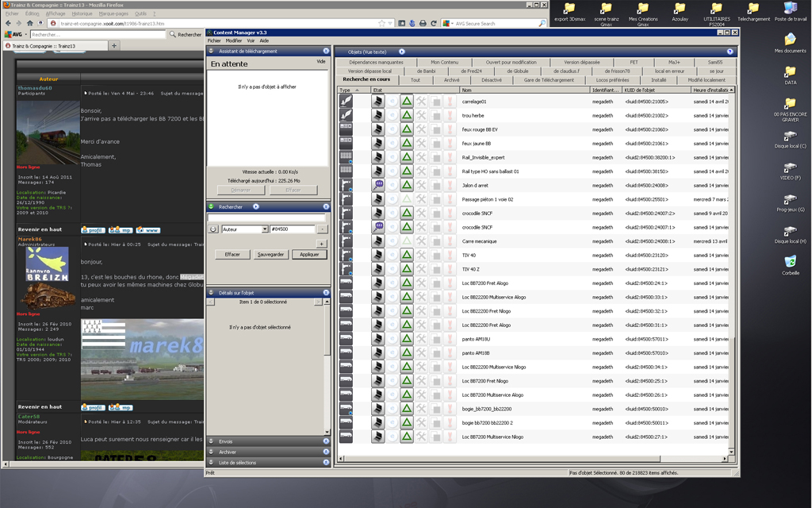Click Effacer button in Rechercher panel
The image size is (812, 508).
232,255
